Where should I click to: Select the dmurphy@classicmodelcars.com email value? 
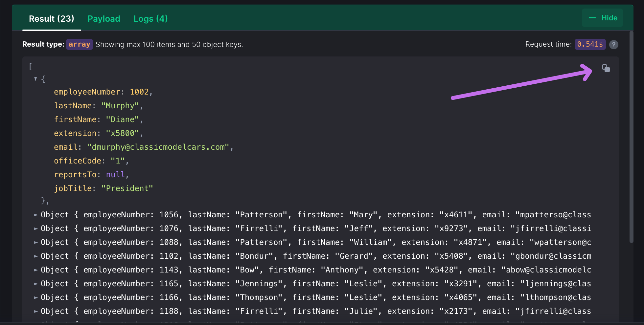pos(158,147)
